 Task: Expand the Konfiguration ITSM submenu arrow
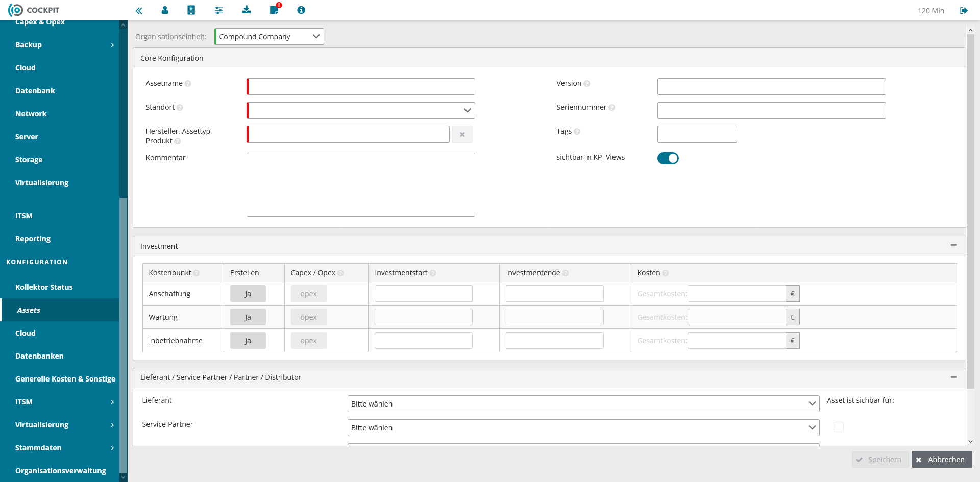coord(112,402)
